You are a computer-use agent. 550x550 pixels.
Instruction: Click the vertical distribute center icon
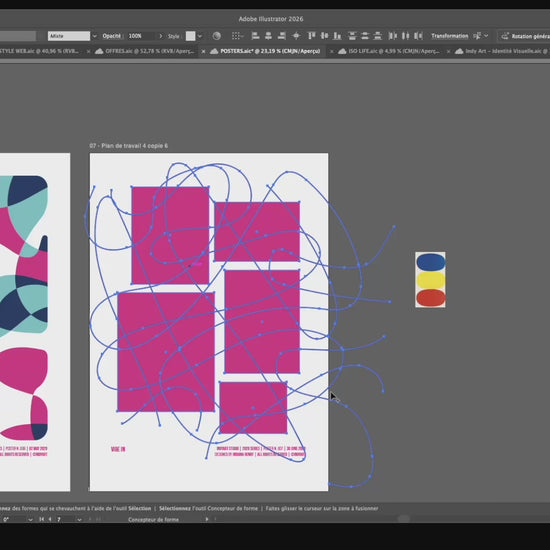point(365,36)
